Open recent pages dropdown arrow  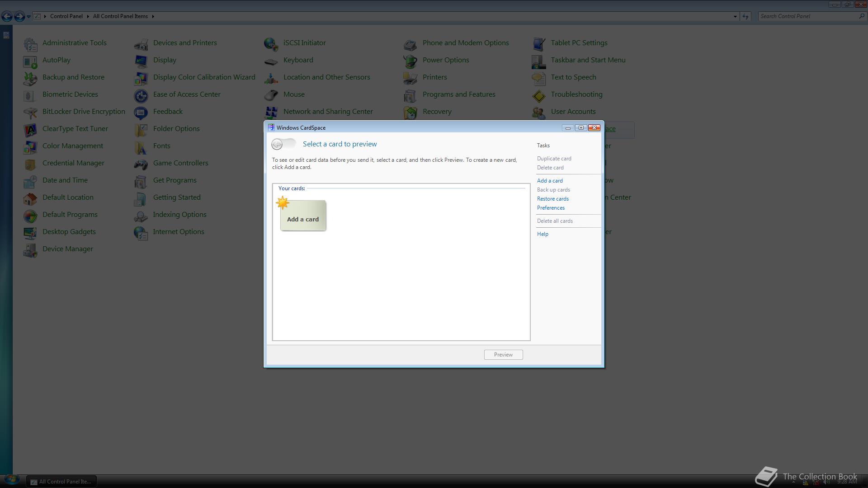28,17
